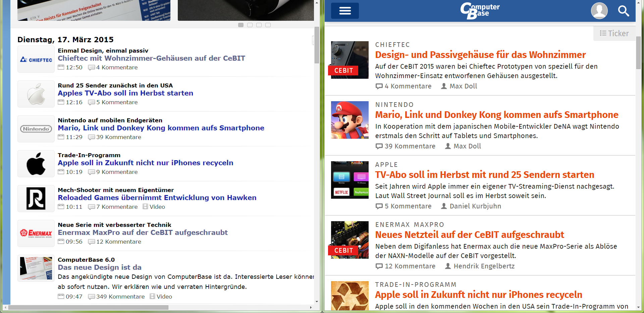The width and height of the screenshot is (644, 313).
Task: Open the search magnifier icon
Action: pyautogui.click(x=624, y=11)
